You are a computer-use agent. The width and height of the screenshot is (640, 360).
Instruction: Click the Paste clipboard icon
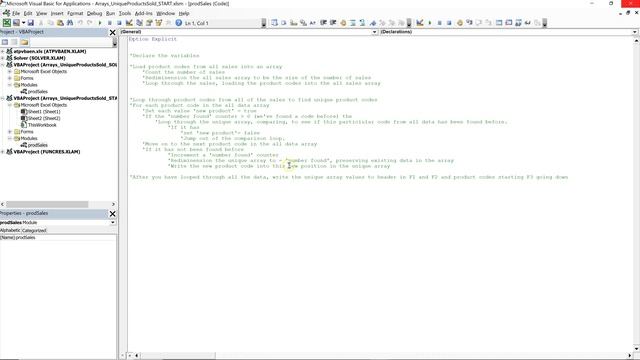(60, 23)
